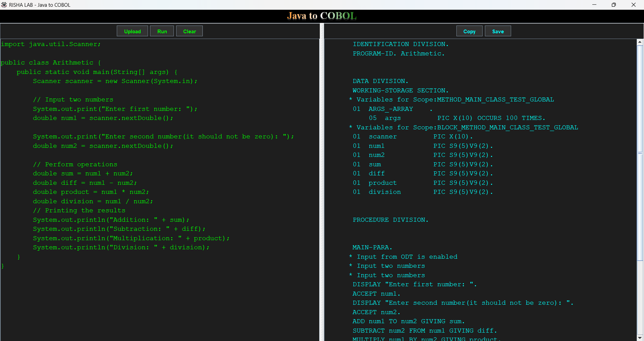Click scroll up arrow of COBOL output pane

(x=640, y=42)
